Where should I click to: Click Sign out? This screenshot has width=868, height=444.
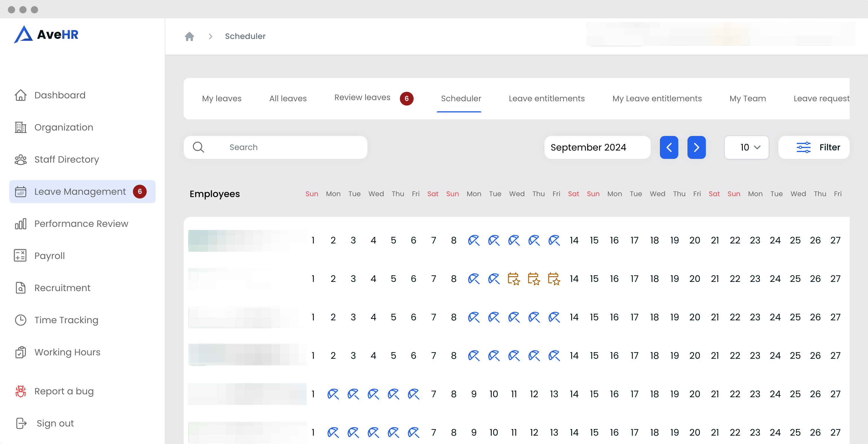55,423
